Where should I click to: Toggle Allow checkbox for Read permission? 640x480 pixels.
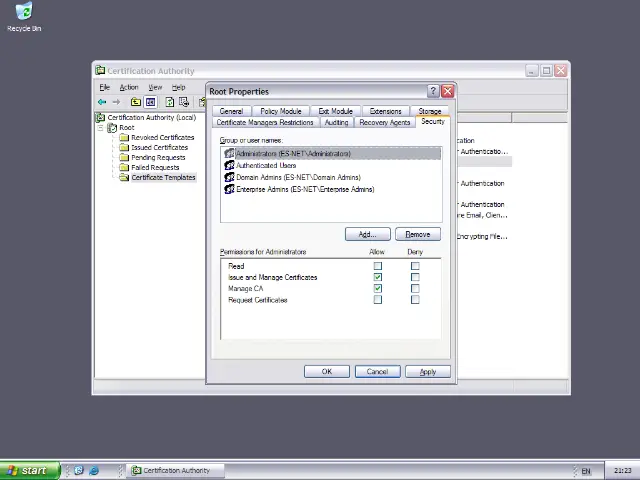tap(378, 266)
